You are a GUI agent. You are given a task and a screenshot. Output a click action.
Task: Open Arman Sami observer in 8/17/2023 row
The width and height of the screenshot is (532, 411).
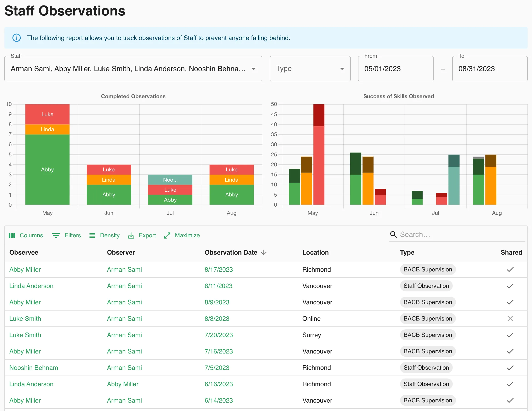pos(124,270)
